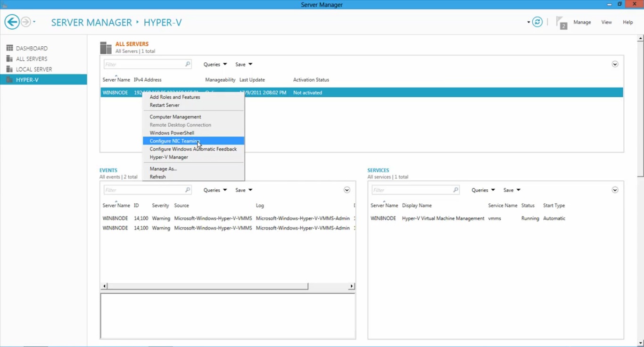Sort servers by Activation Status column
Screen dimensions: 644x347
tap(311, 80)
